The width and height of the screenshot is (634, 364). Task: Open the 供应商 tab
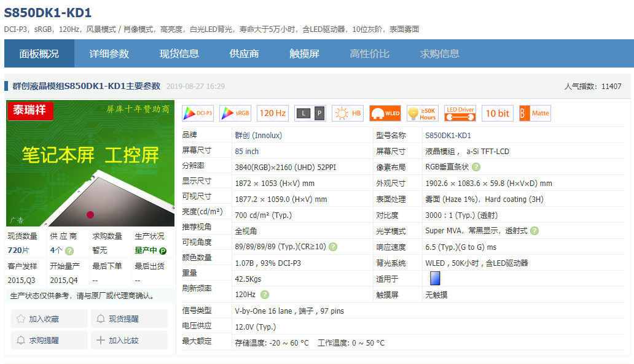[241, 53]
